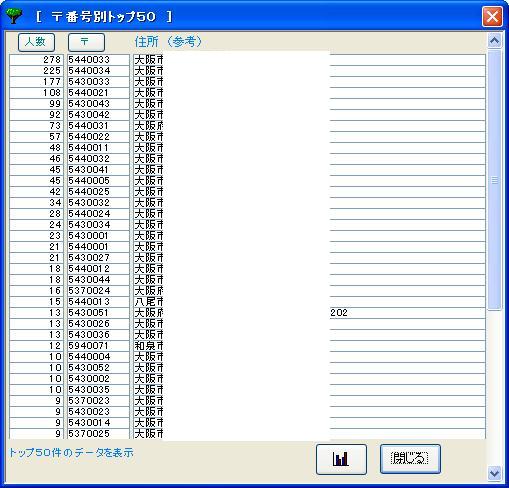Screen dimensions: 509x488
Task: Close the postal code top 50 window
Action: (x=492, y=16)
